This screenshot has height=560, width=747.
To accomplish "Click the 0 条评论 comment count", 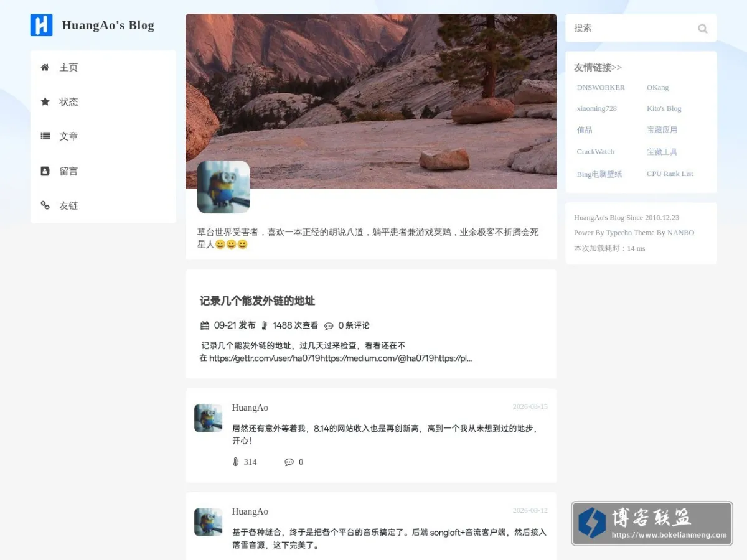I will pos(354,325).
